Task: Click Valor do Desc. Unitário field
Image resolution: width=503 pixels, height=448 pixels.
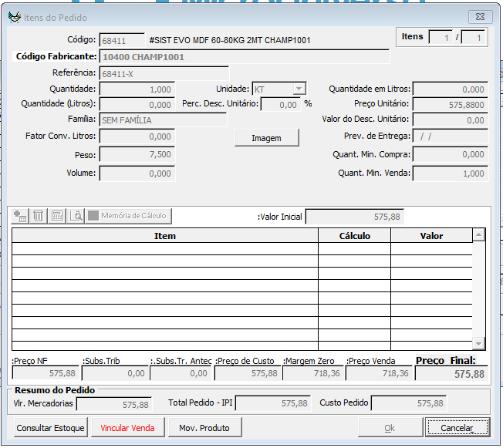Action: coord(451,120)
